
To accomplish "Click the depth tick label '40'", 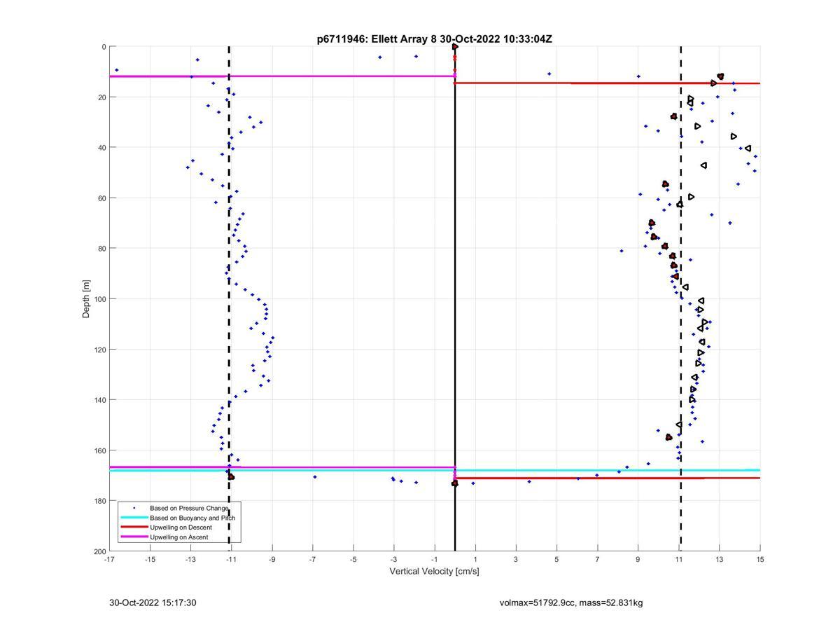I will 102,148.
